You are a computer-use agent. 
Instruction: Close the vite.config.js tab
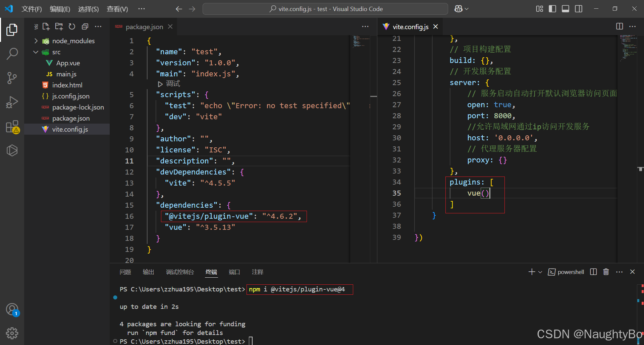pos(435,26)
